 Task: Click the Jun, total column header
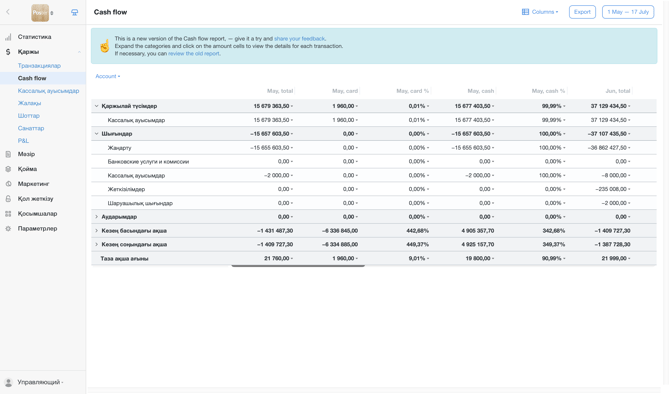(617, 91)
